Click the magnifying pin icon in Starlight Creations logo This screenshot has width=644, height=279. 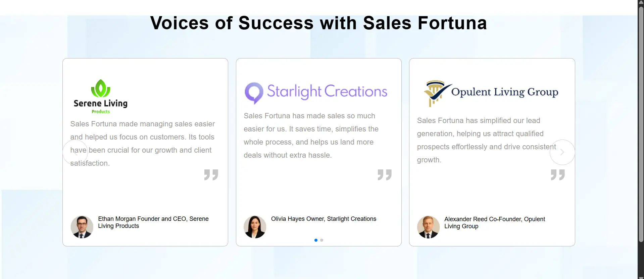(254, 93)
